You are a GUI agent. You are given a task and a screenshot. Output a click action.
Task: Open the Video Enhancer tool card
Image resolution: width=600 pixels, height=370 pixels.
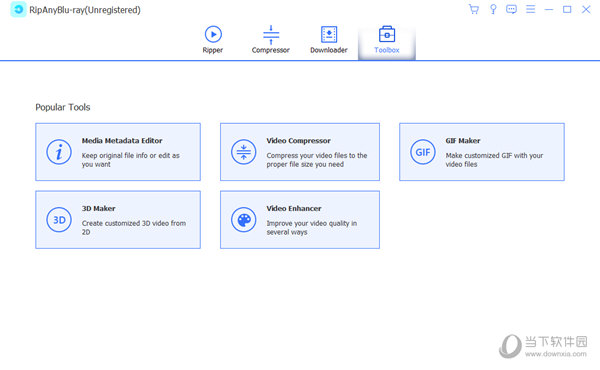pyautogui.click(x=300, y=220)
